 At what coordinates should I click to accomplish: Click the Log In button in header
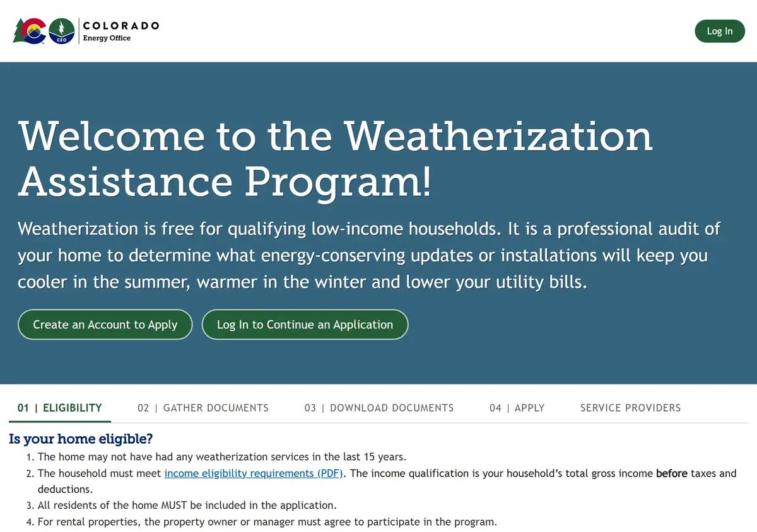[720, 31]
